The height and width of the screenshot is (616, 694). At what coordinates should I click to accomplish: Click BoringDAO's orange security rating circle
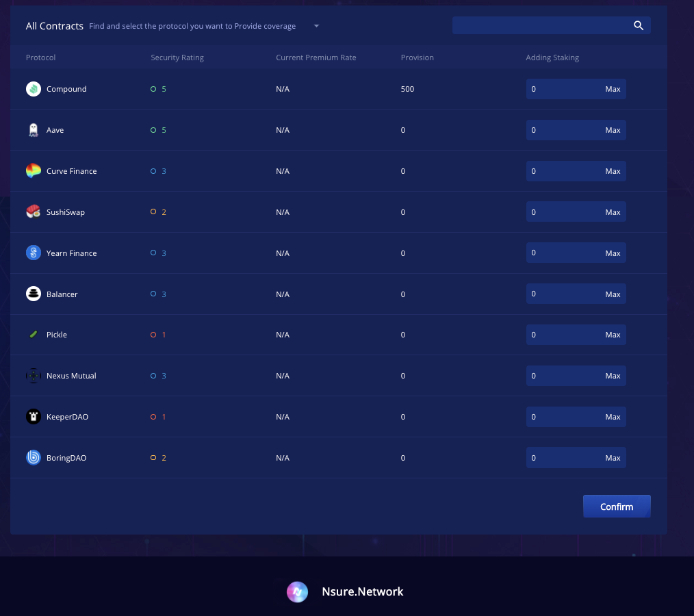pos(153,458)
